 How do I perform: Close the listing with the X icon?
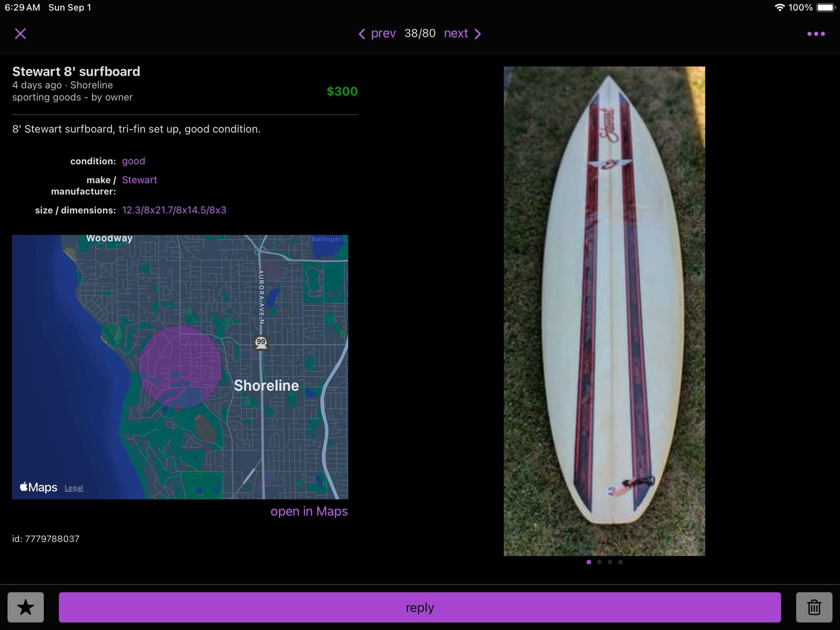(x=21, y=34)
